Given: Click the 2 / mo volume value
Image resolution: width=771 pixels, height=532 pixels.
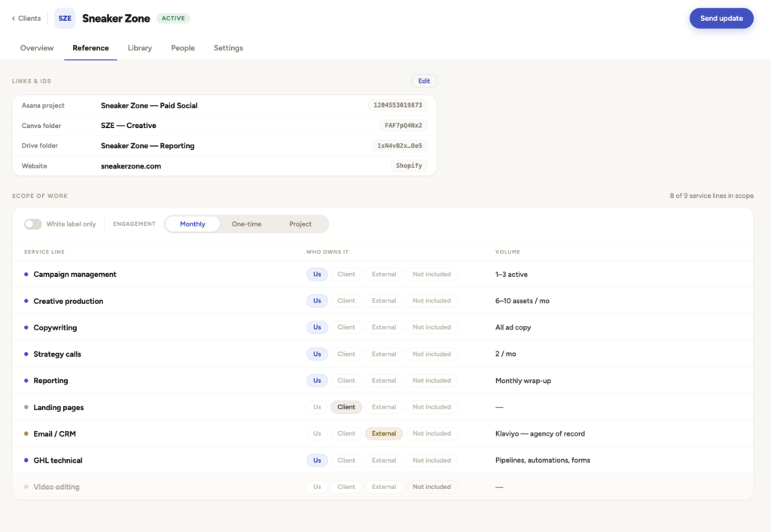Looking at the screenshot, I should coord(505,354).
